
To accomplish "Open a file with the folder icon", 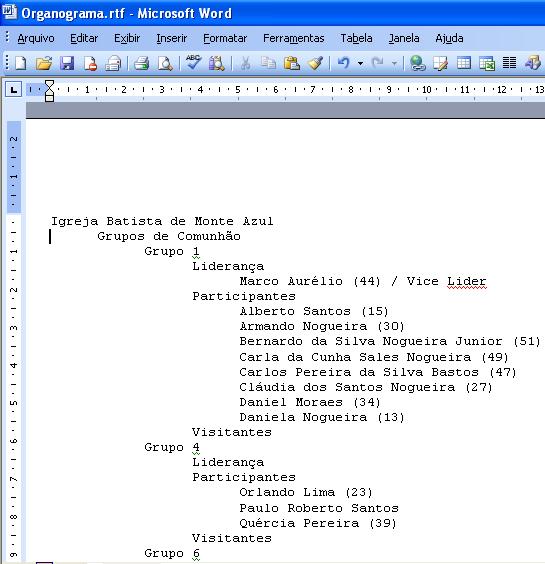I will click(44, 63).
